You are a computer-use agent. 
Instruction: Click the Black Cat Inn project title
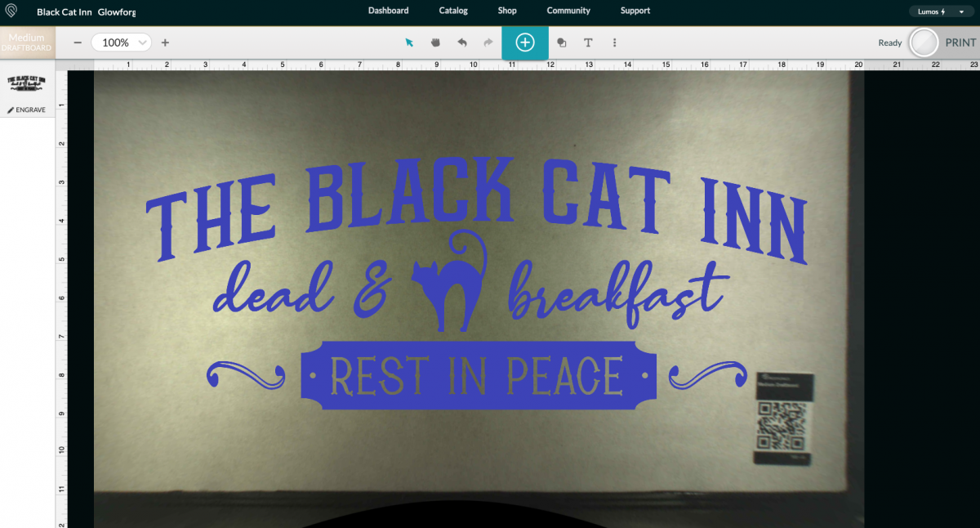tap(64, 11)
